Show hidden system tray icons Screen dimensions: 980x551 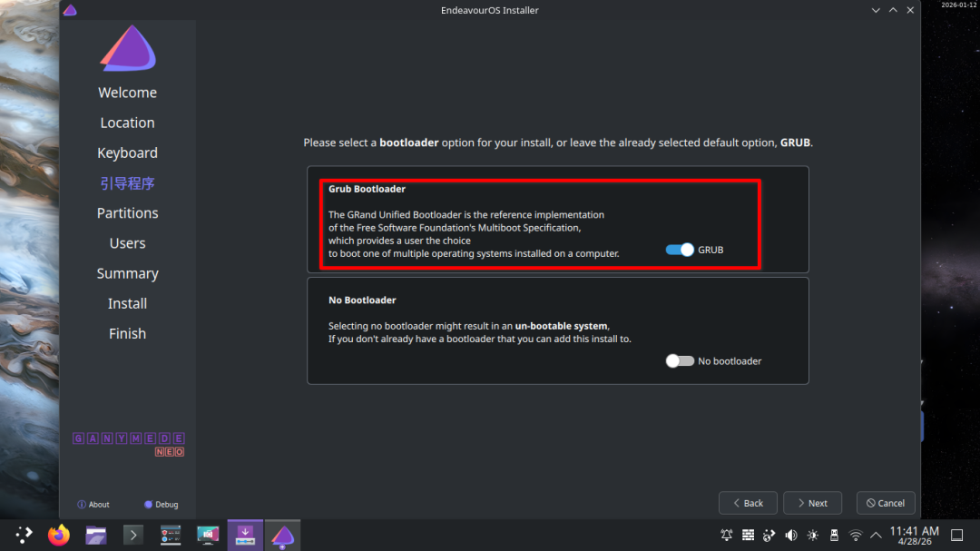(876, 535)
